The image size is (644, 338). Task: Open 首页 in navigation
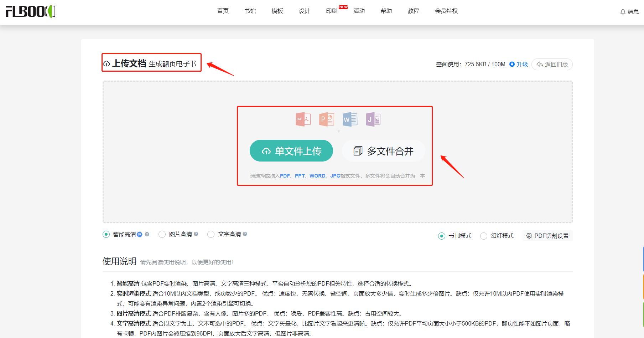pos(223,11)
